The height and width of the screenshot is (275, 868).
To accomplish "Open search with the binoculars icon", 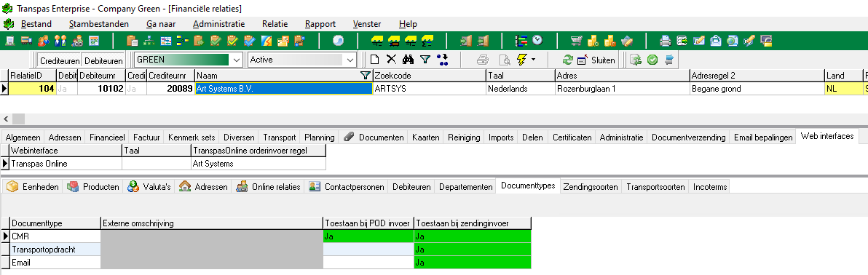I will (x=409, y=60).
